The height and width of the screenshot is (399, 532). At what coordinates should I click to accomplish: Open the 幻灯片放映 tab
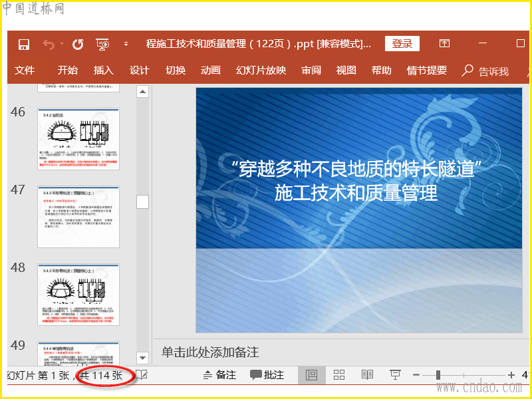click(x=261, y=70)
